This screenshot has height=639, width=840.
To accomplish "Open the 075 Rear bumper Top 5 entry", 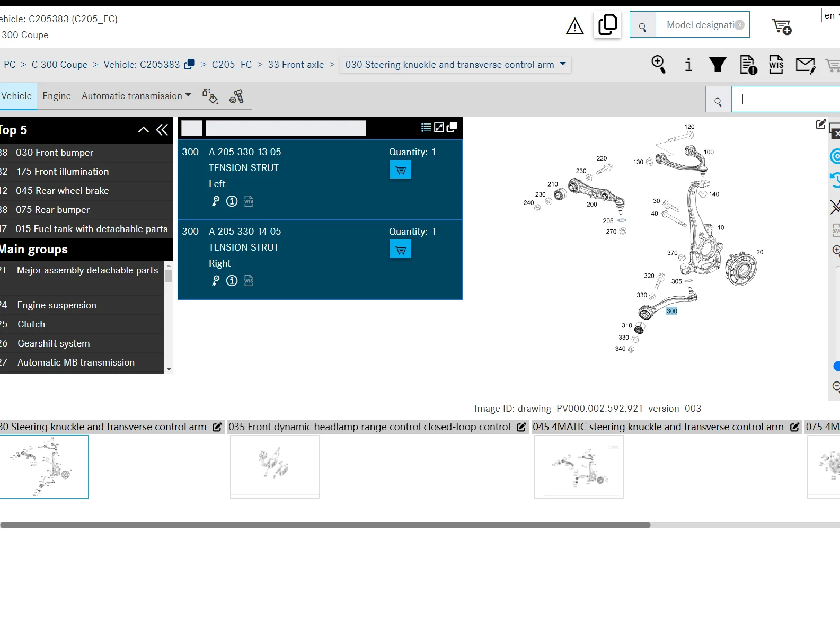I will point(86,210).
